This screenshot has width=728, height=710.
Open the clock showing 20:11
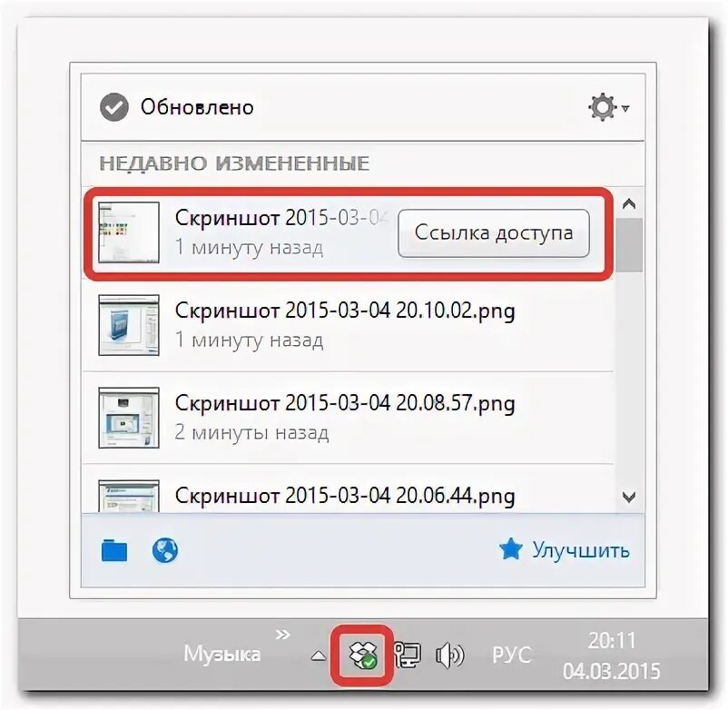click(x=612, y=641)
